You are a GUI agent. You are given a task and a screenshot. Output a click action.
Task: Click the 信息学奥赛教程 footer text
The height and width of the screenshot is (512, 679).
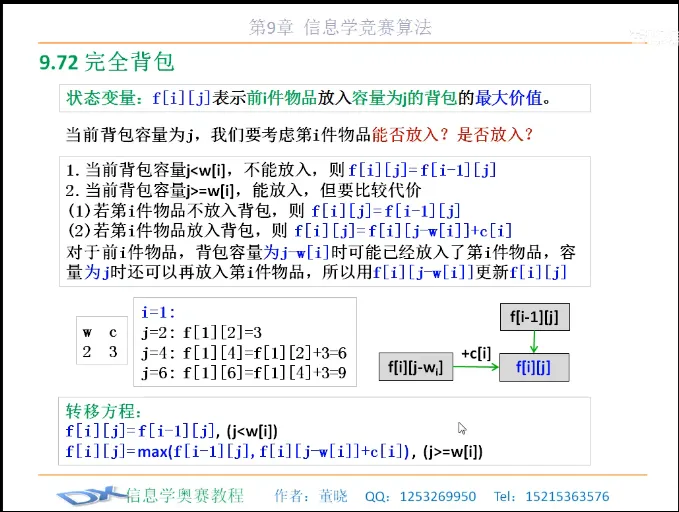[x=185, y=495]
